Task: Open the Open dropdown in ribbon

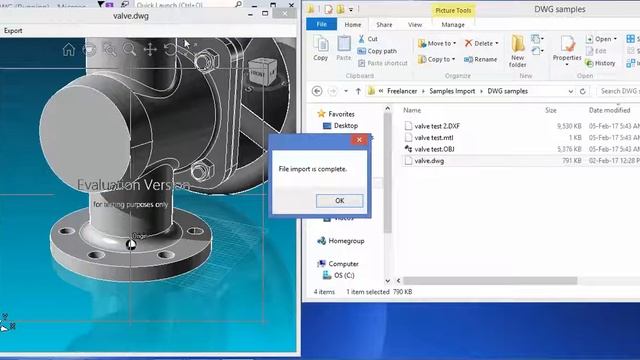Action: [x=601, y=39]
